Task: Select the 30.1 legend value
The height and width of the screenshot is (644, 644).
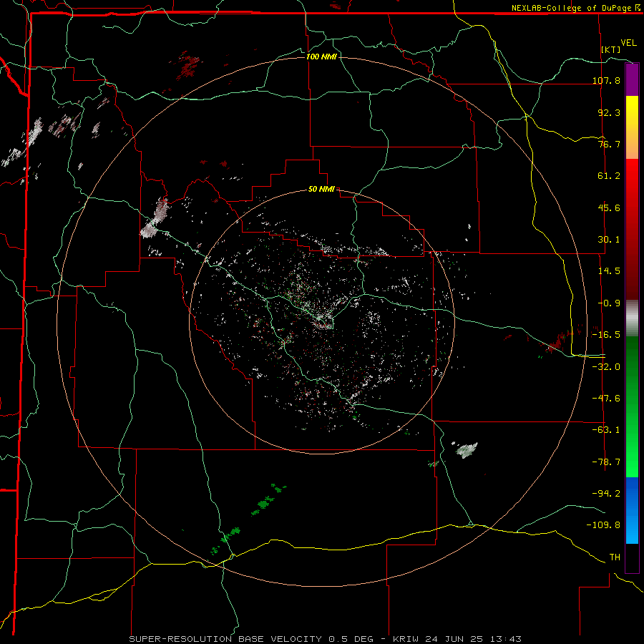Action: (609, 240)
